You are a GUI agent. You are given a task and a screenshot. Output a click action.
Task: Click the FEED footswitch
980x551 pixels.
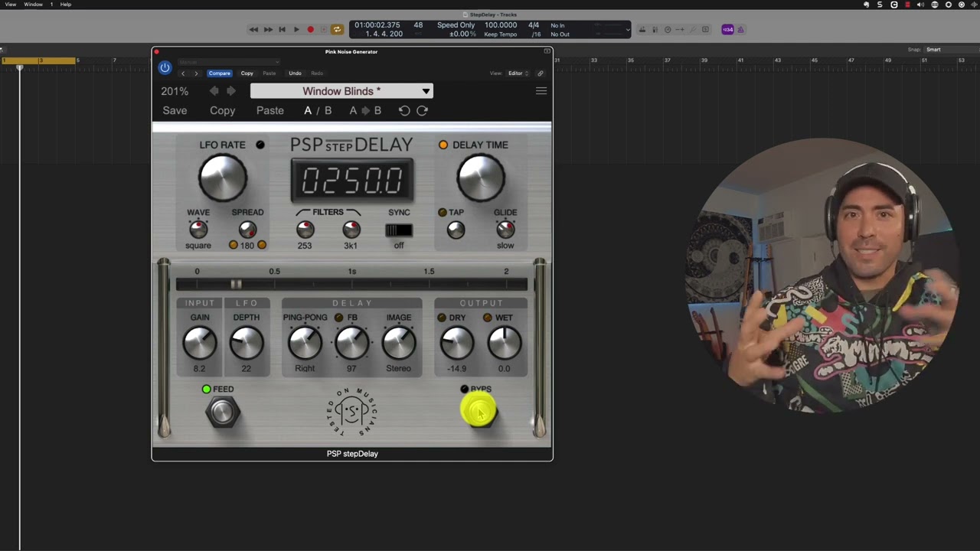point(223,413)
